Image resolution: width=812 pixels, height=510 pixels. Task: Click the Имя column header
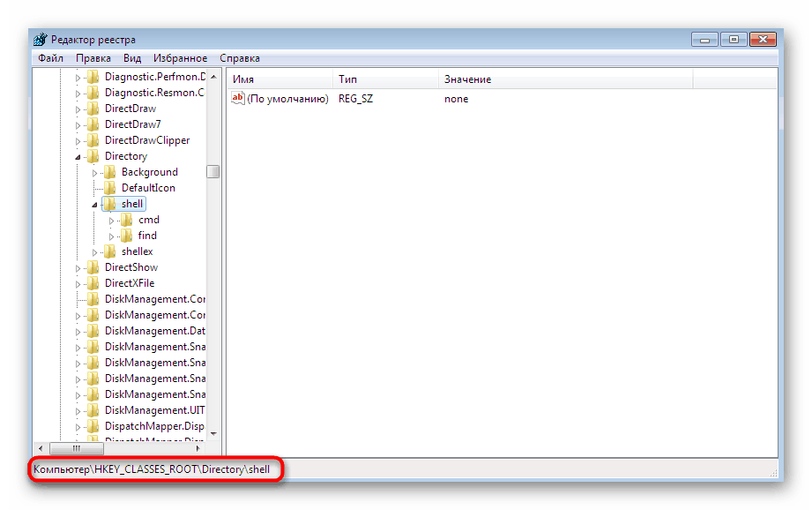pos(279,79)
